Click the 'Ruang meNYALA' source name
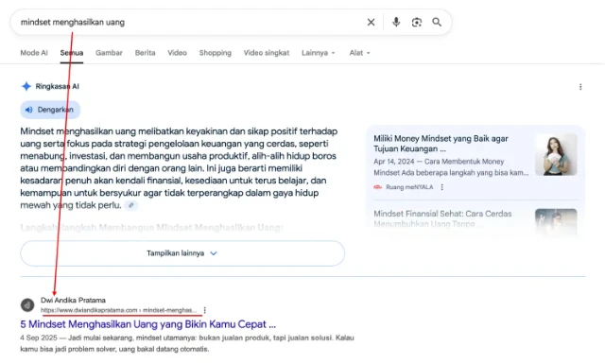The image size is (605, 364). [409, 187]
